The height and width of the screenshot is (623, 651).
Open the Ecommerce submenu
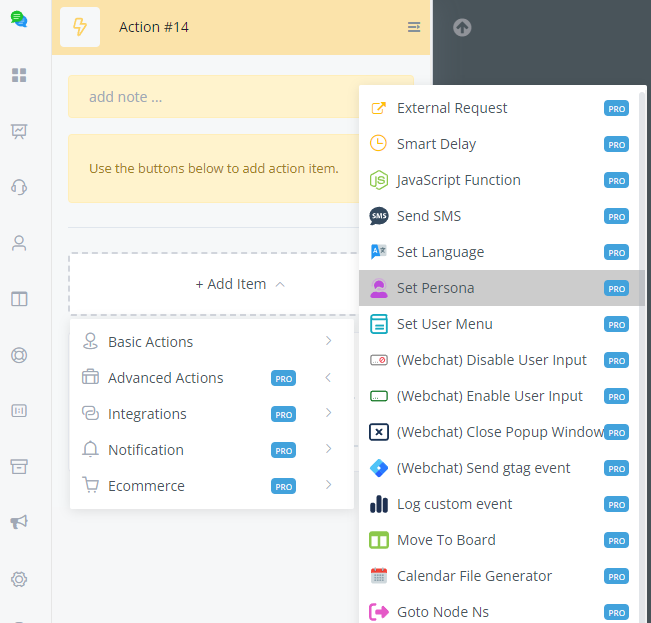pyautogui.click(x=211, y=486)
